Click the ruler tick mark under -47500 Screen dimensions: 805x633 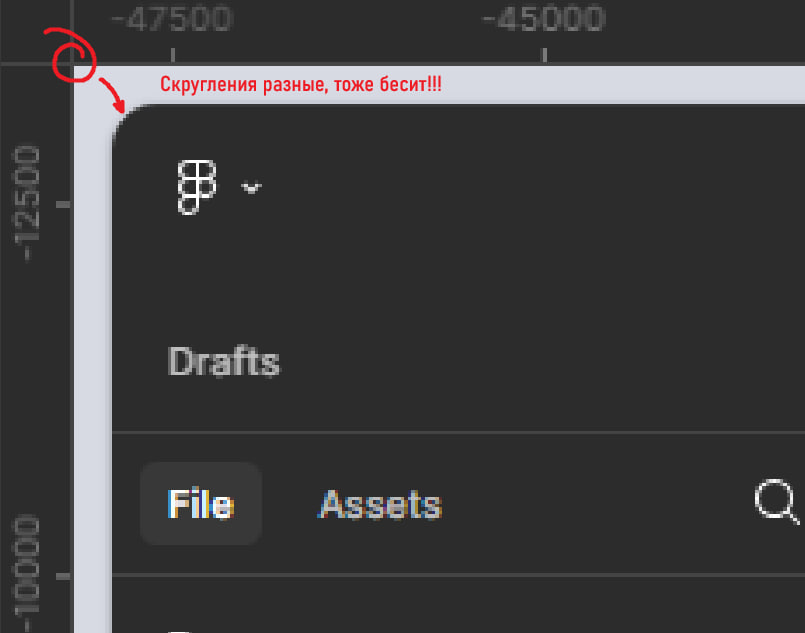coord(173,54)
